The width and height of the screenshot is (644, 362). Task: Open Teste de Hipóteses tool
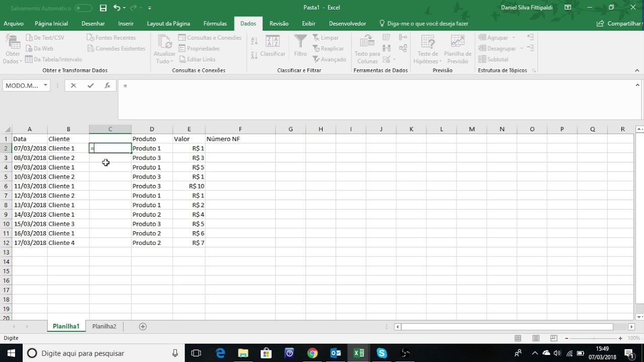pos(428,50)
